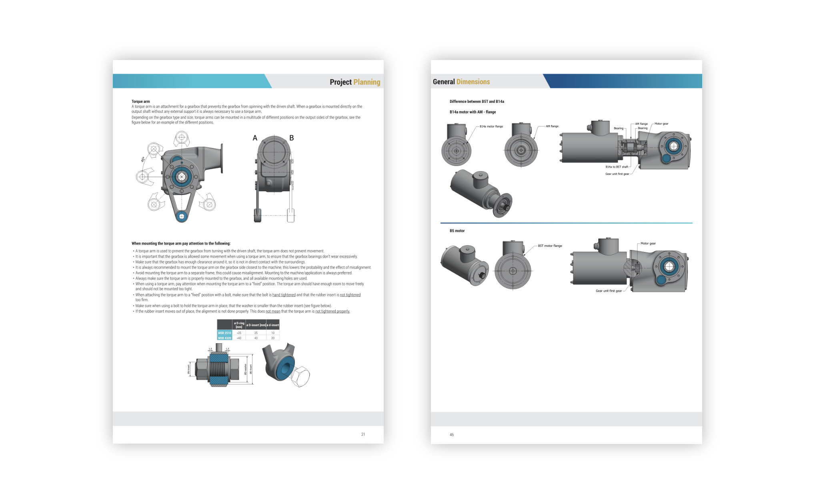Click the "ø d-insert" table header
The image size is (815, 504).
(273, 325)
